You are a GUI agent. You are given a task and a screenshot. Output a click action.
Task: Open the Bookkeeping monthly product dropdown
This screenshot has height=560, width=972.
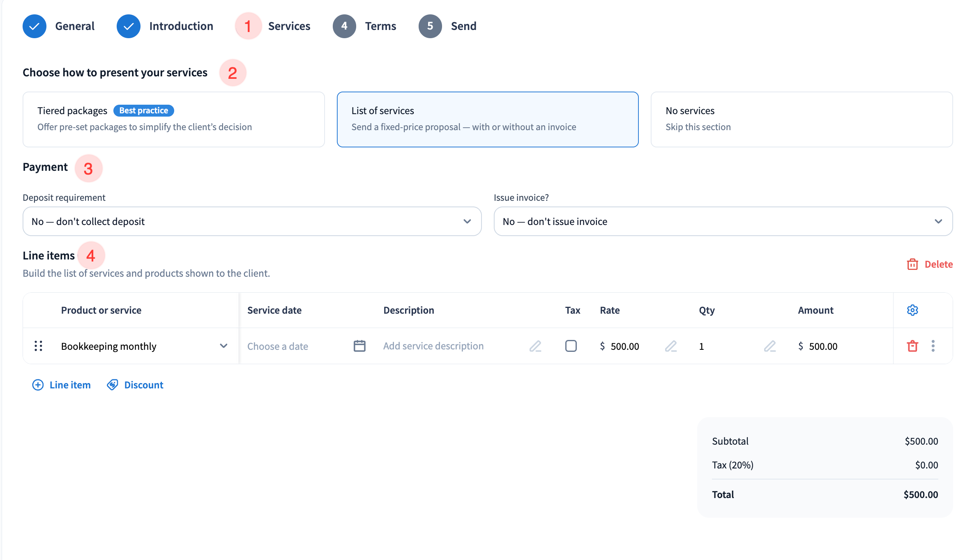click(223, 346)
